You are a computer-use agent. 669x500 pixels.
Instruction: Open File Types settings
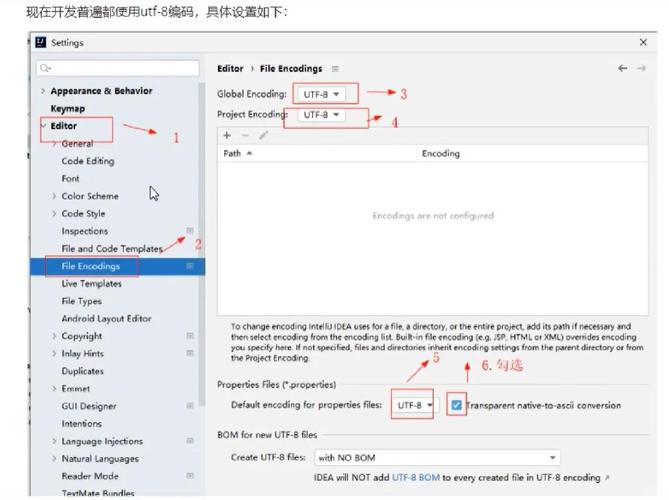pyautogui.click(x=81, y=301)
